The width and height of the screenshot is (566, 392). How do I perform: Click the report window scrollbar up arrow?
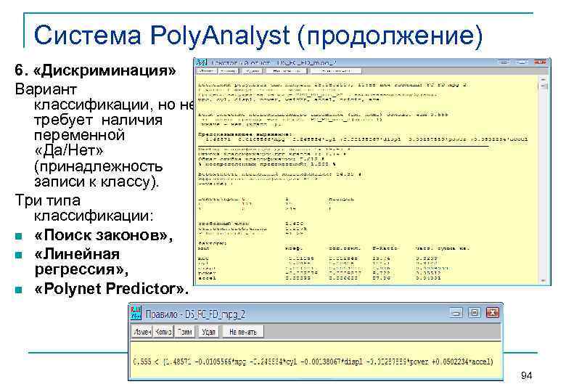point(544,78)
